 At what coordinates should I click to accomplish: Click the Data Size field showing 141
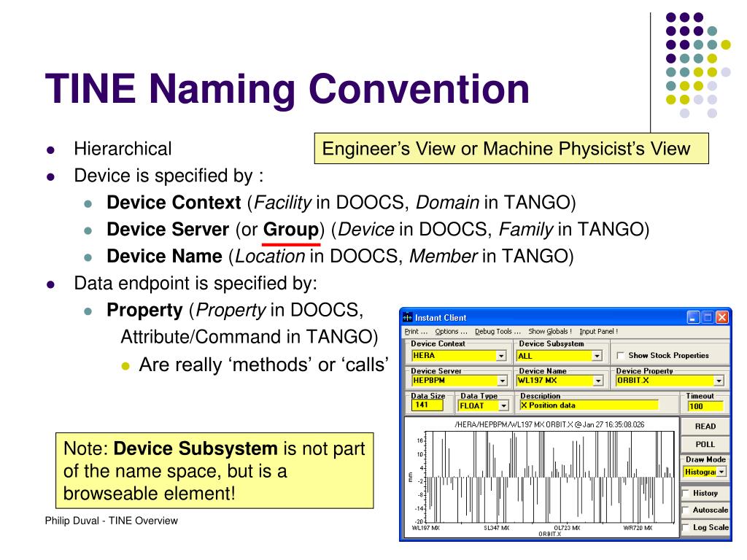coord(427,405)
